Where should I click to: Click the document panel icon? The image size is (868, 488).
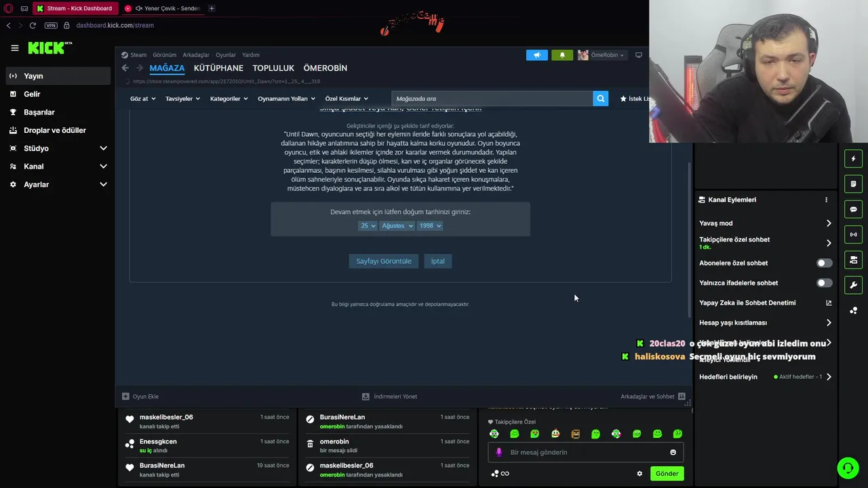tap(854, 184)
